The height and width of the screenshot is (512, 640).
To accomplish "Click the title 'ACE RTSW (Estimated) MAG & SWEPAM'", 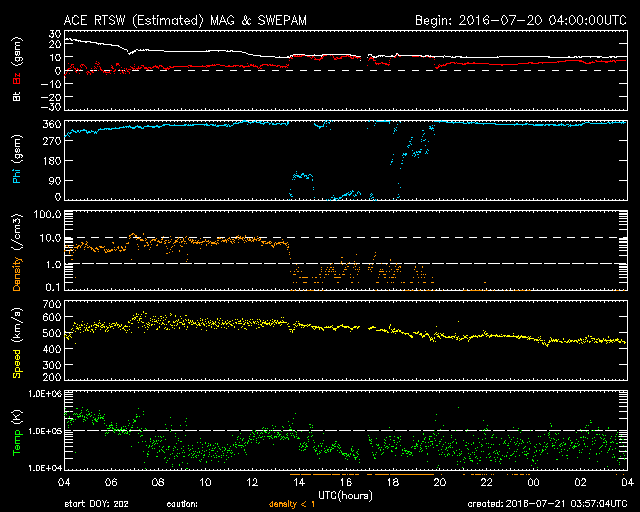I will point(185,20).
